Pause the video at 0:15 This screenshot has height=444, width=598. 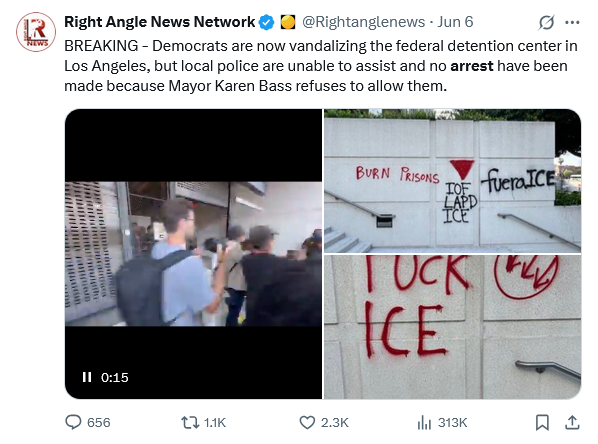tap(87, 377)
